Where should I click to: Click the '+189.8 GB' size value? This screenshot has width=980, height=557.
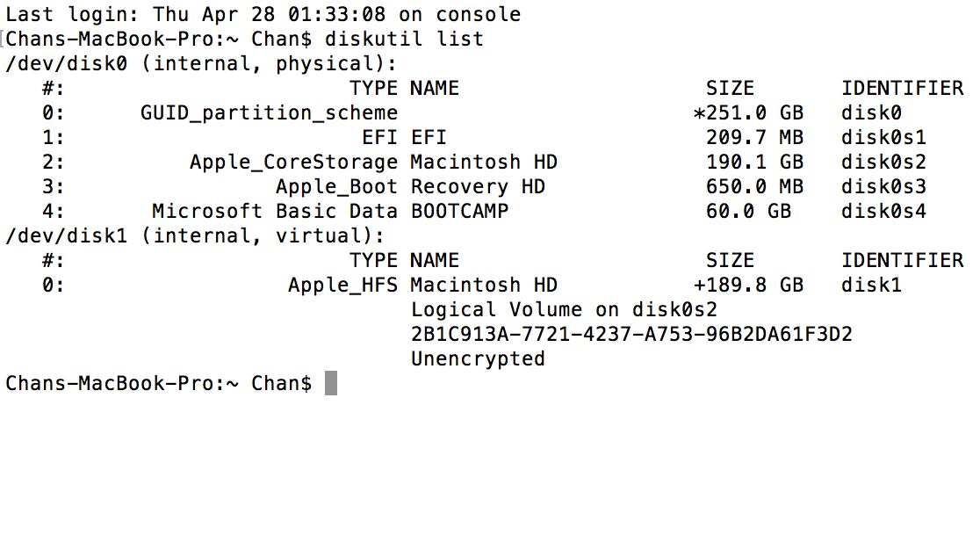tap(748, 286)
